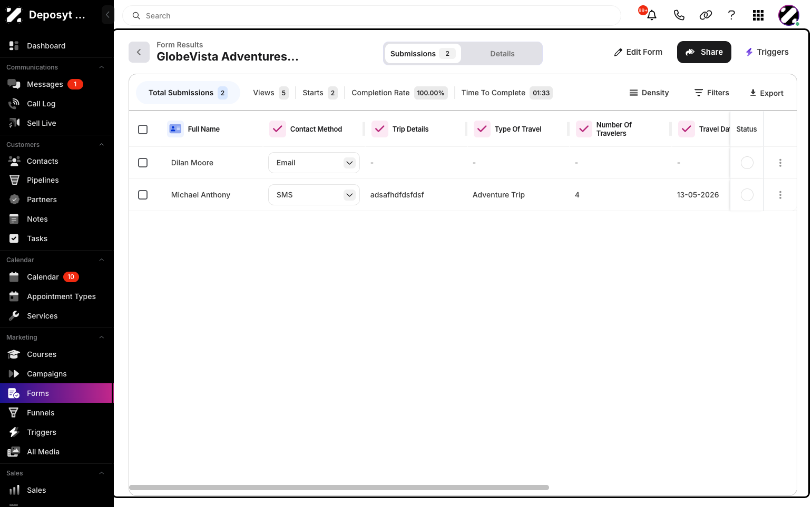Viewport: 812px width, 507px height.
Task: Collapse the Customers sidebar section
Action: 102,145
